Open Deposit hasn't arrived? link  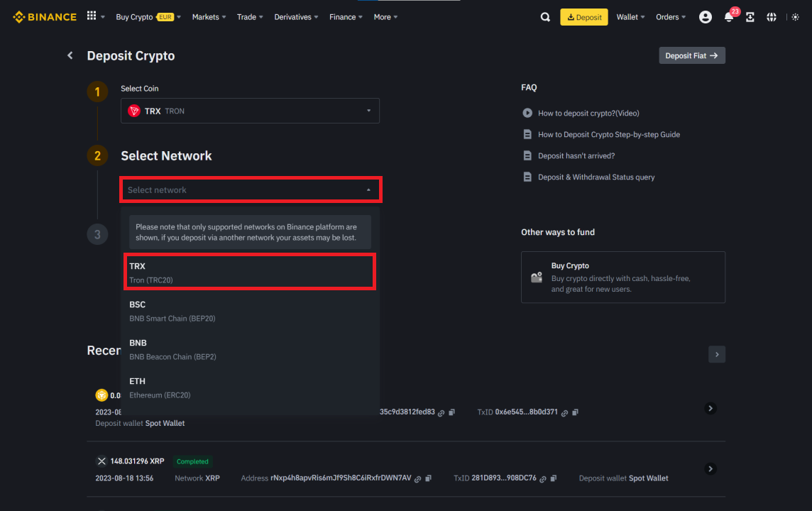576,156
